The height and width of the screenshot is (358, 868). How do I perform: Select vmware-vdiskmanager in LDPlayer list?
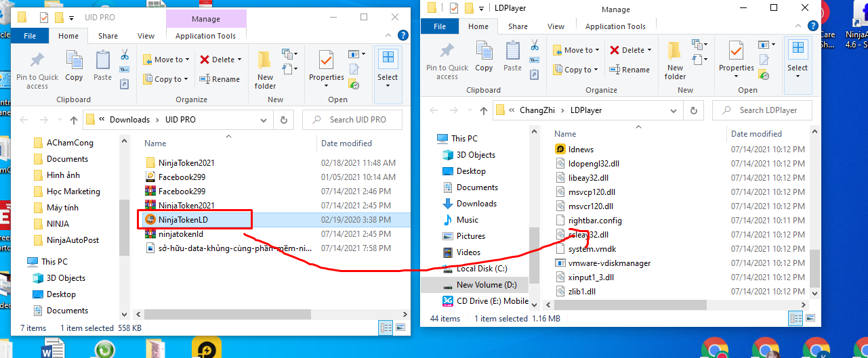click(x=609, y=263)
